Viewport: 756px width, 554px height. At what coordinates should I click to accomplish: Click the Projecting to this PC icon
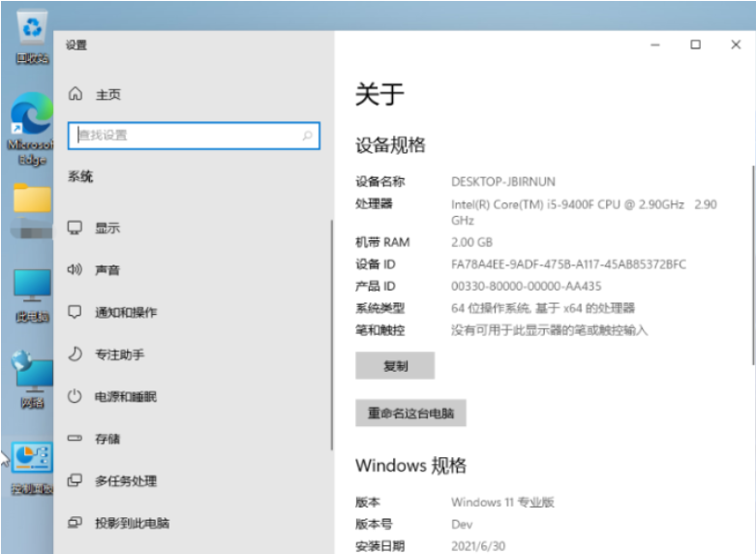coord(76,523)
